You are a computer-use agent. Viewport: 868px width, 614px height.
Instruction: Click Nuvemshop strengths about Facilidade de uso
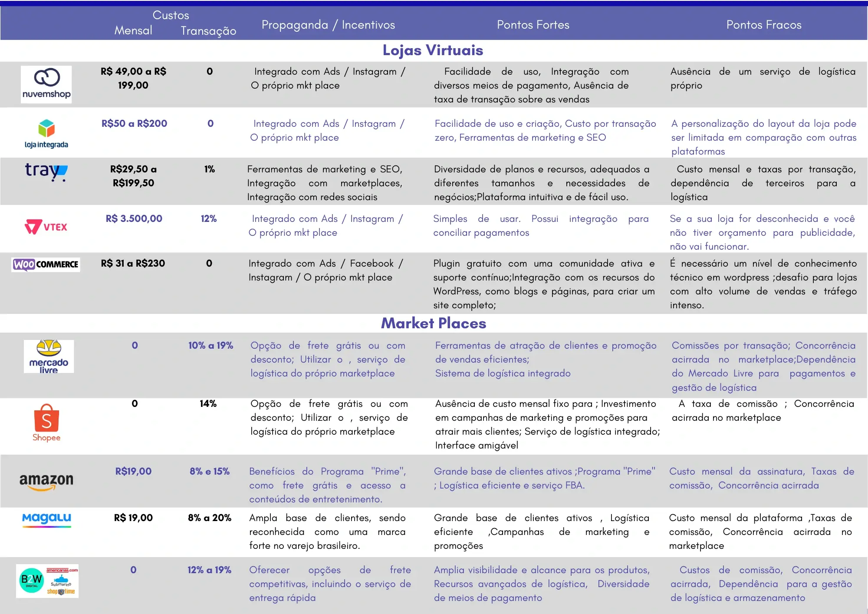tap(531, 85)
